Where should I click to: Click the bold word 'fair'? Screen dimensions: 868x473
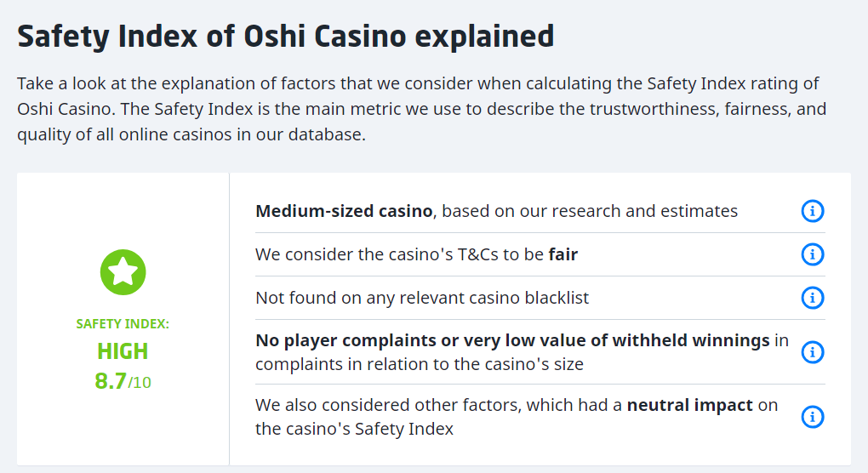tap(562, 254)
